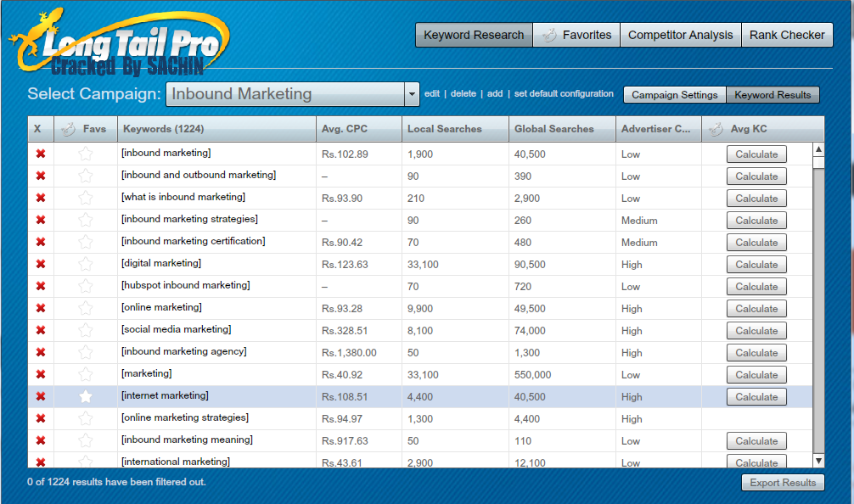Viewport: 854px width, 504px height.
Task: Sort by the Avg KC column header
Action: 762,129
